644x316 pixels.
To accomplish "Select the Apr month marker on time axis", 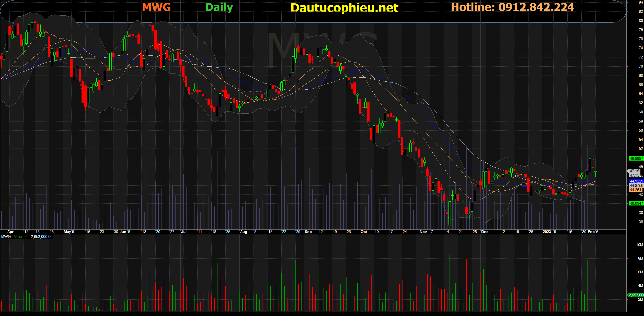I will (10, 232).
